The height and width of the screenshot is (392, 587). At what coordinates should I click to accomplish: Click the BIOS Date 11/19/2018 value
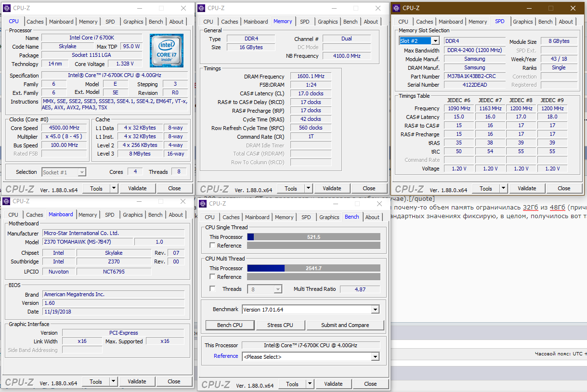(x=113, y=312)
